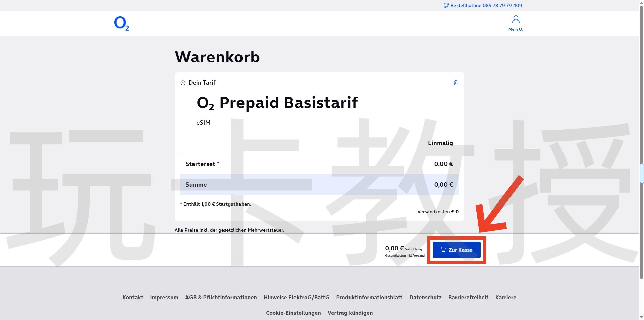This screenshot has width=644, height=320.
Task: Click the O2 logo in header
Action: click(x=121, y=24)
